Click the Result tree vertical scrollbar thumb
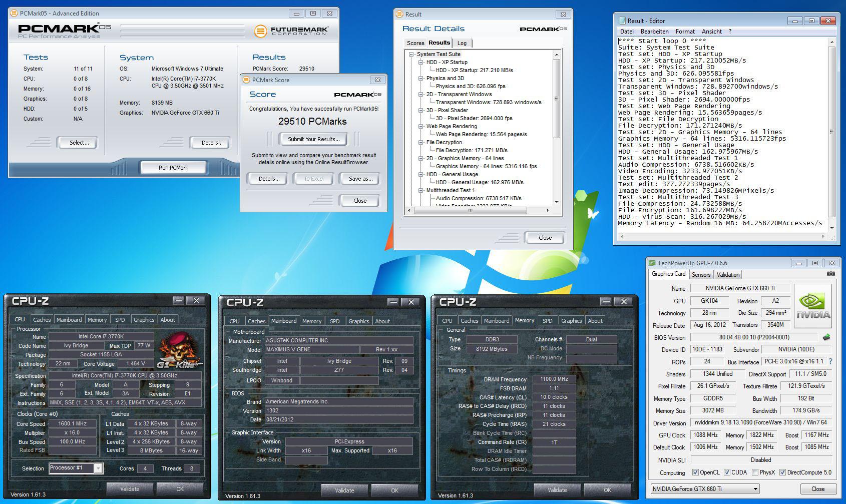The image size is (846, 504). tap(556, 98)
